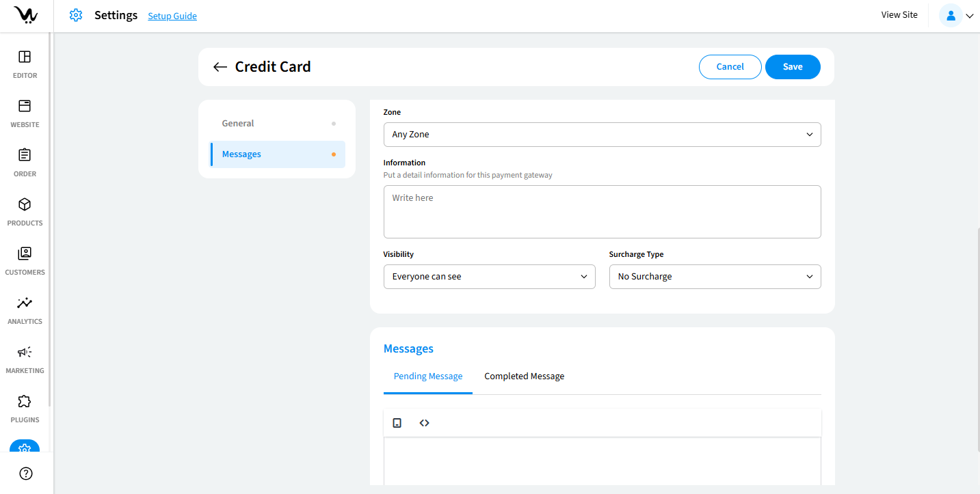Click the back arrow beside Credit Card

[220, 67]
